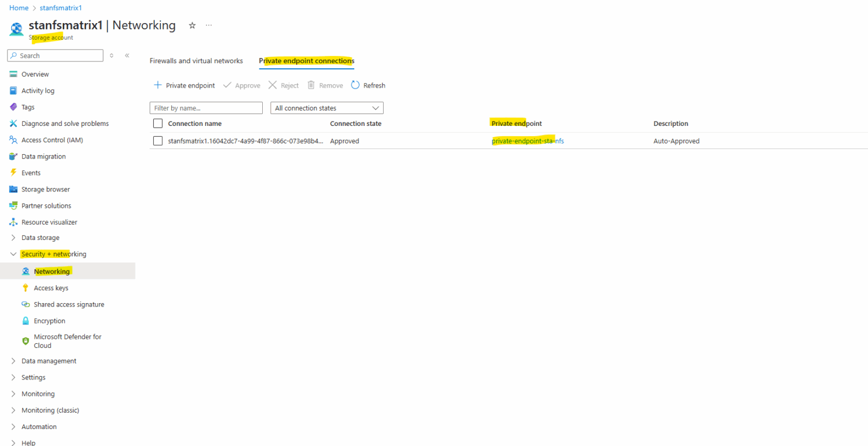Open the ellipsis menu beside the page title
868x446 pixels.
(x=209, y=25)
